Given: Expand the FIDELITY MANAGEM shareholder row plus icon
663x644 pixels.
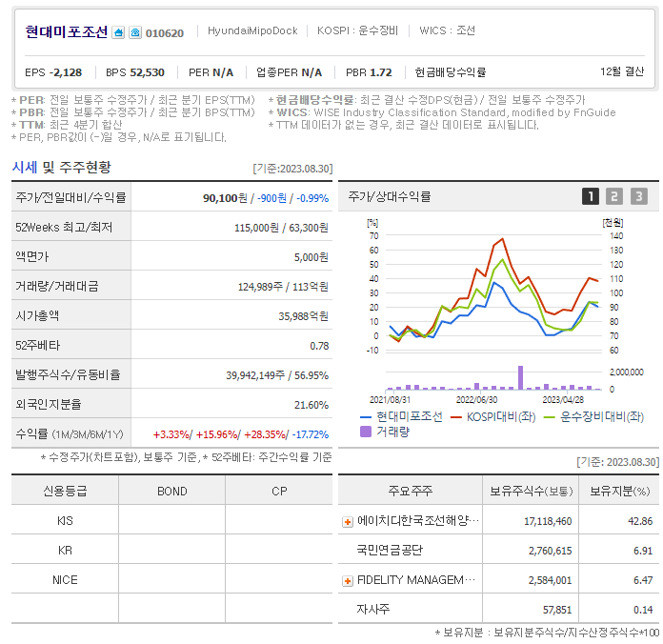Looking at the screenshot, I should coord(347,581).
